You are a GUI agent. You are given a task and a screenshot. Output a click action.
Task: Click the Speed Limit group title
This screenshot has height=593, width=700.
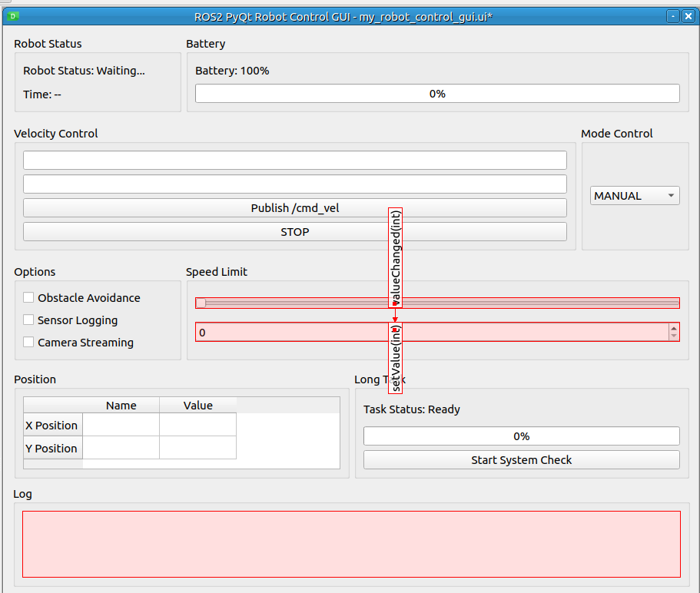[217, 272]
